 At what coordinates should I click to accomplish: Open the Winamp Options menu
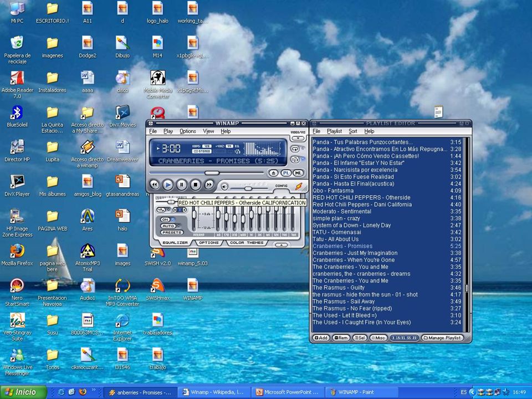click(188, 131)
